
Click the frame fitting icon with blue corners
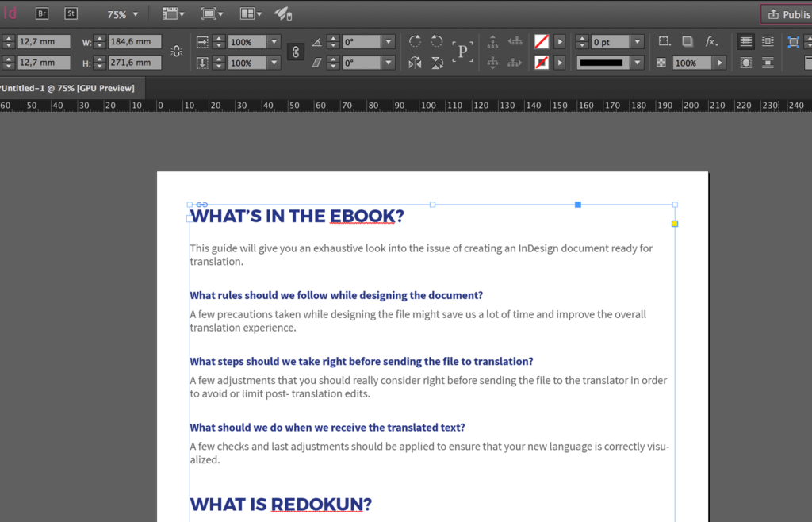pyautogui.click(x=793, y=42)
